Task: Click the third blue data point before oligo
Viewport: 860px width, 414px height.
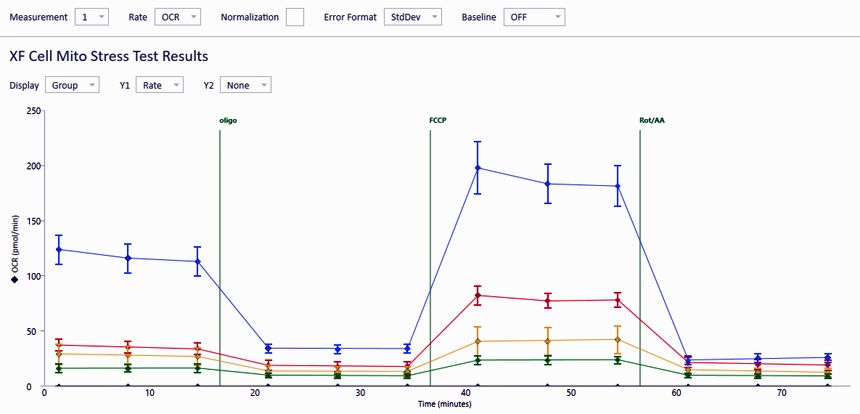Action: [x=197, y=261]
